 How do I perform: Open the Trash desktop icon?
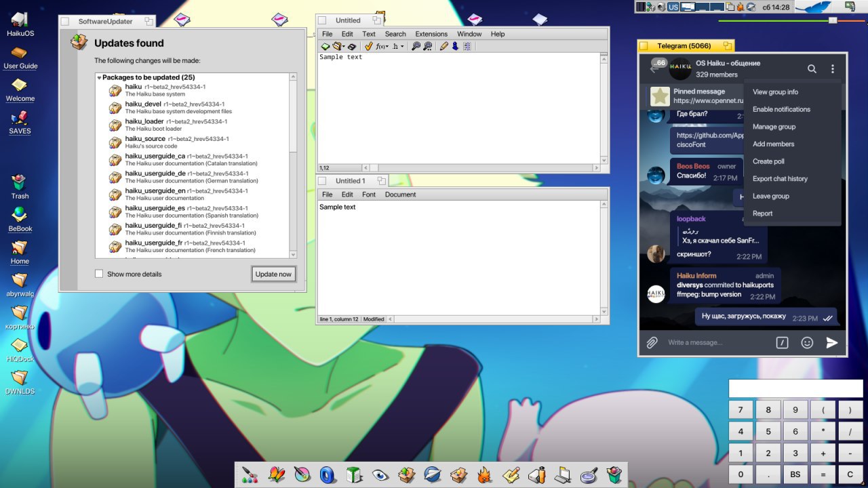tap(20, 186)
